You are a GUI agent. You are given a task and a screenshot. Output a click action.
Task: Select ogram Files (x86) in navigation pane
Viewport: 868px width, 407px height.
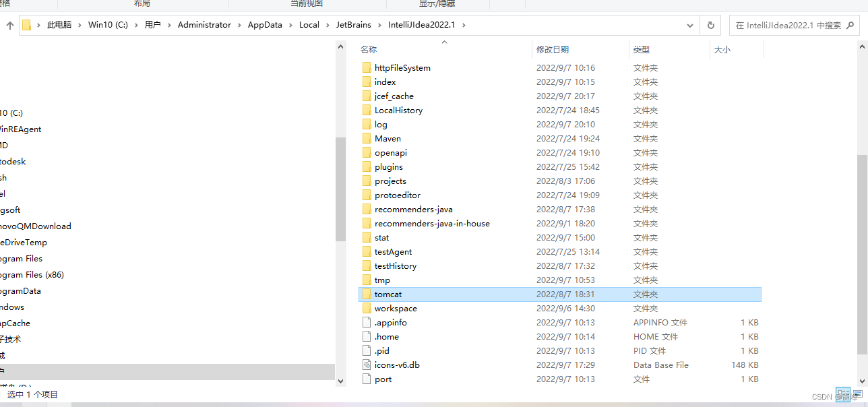(x=32, y=274)
